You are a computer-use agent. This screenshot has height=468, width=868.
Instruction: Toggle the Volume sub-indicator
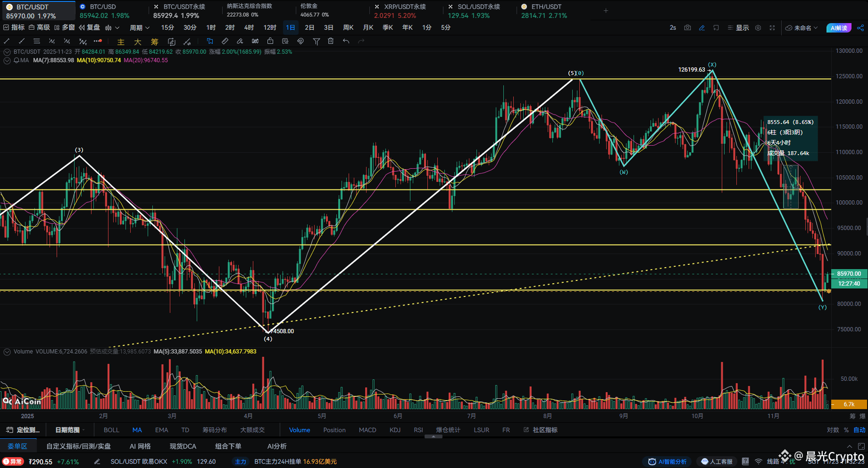click(x=300, y=430)
